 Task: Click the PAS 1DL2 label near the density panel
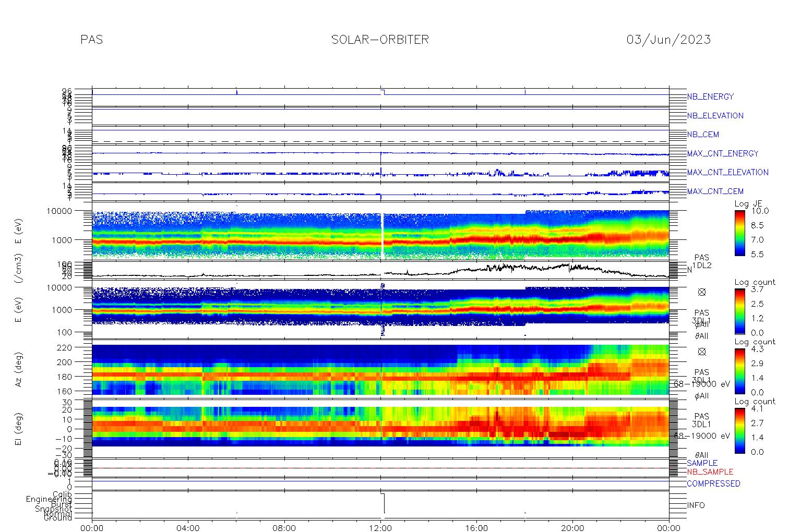[701, 261]
